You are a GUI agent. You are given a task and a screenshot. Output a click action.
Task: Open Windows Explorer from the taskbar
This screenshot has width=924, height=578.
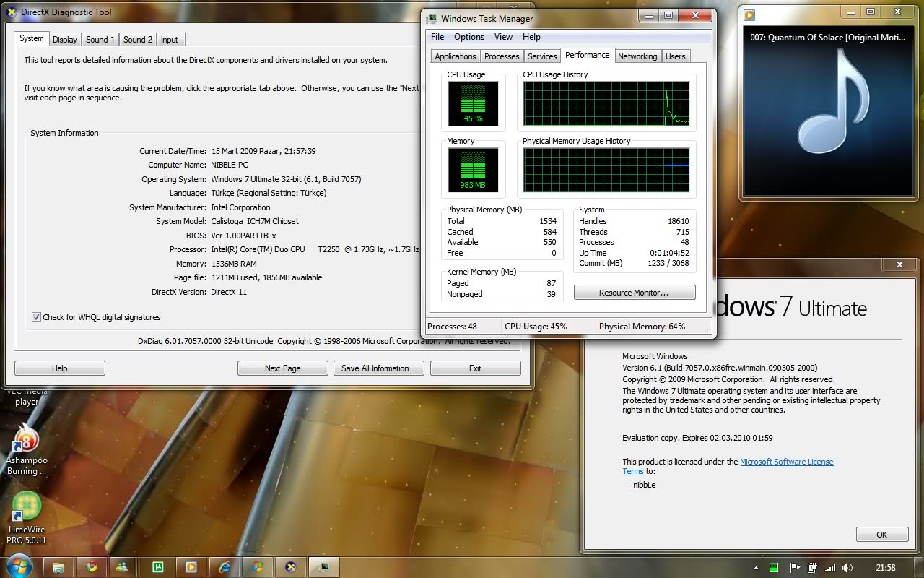coord(58,567)
